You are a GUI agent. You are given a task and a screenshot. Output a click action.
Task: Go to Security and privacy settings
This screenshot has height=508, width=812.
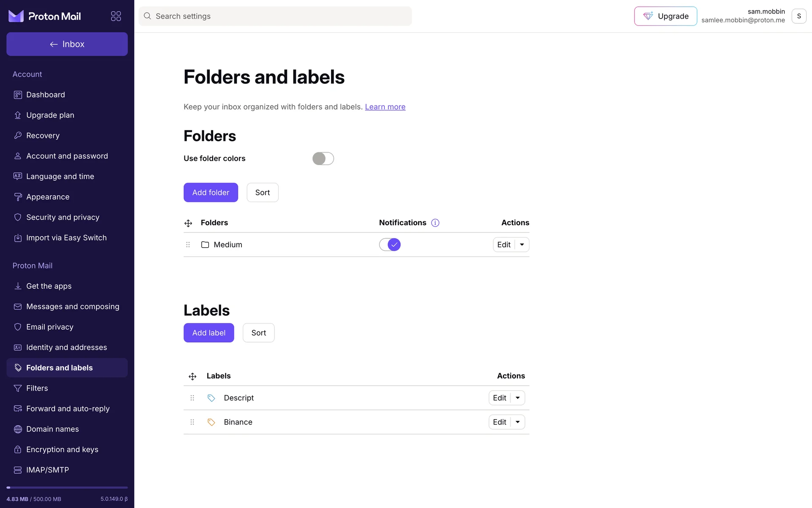pyautogui.click(x=63, y=217)
